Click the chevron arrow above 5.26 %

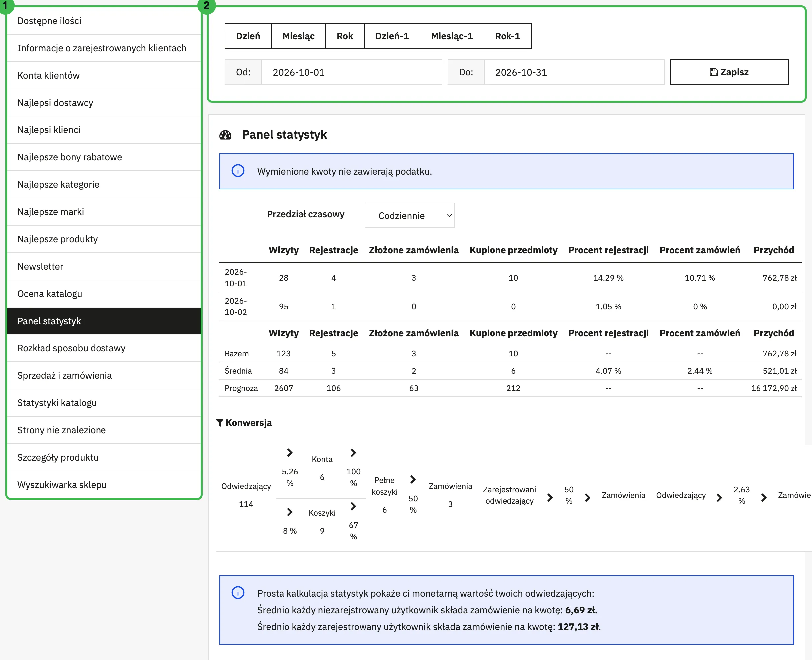point(290,452)
